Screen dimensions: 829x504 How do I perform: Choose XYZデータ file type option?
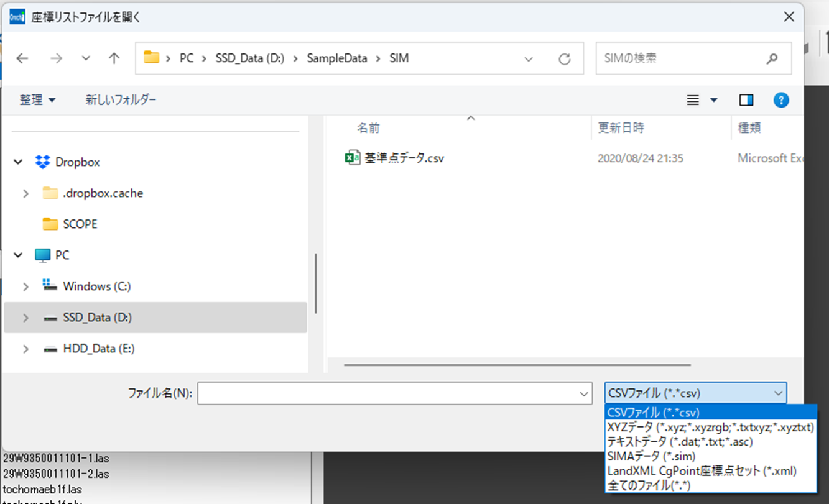pyautogui.click(x=711, y=427)
